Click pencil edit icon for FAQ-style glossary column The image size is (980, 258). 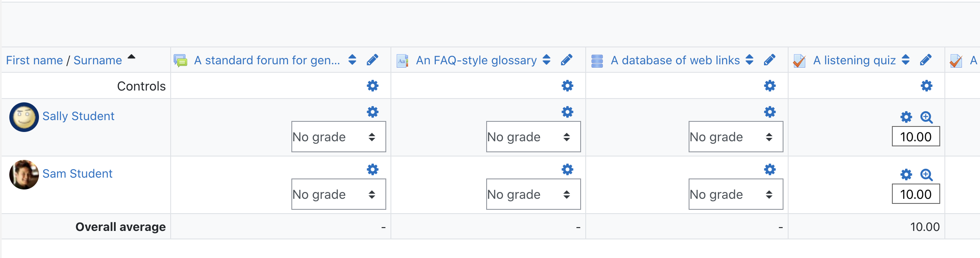567,60
